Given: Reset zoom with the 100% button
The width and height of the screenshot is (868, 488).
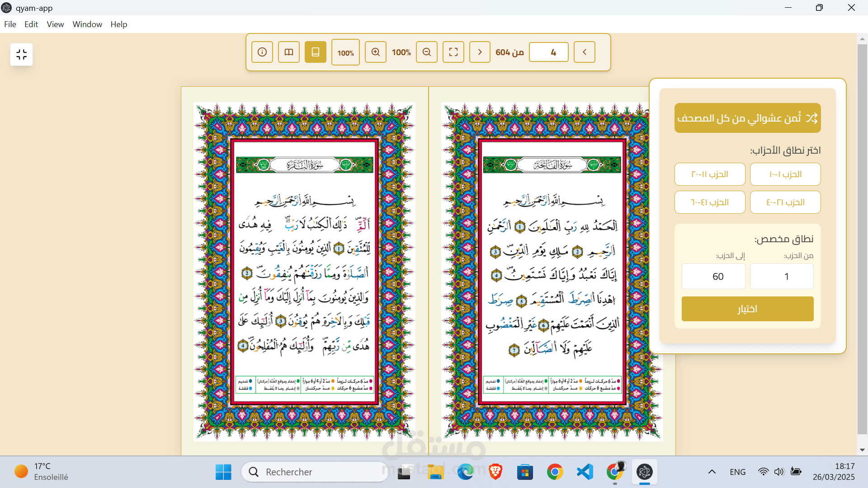Looking at the screenshot, I should tap(345, 52).
